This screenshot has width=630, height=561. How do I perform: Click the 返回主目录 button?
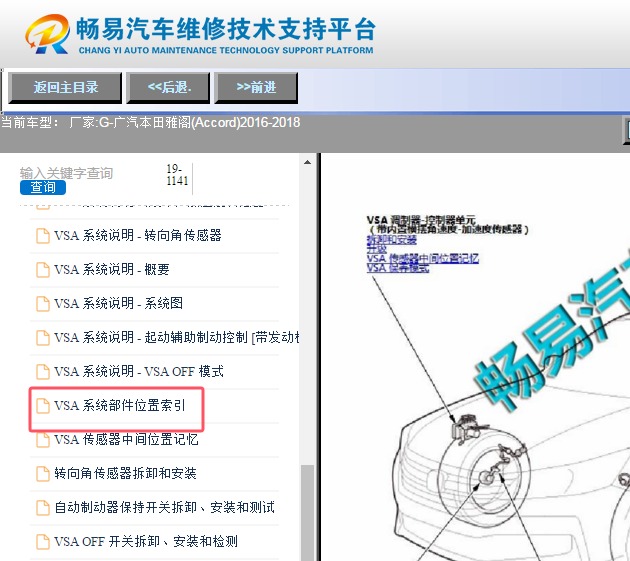[65, 87]
